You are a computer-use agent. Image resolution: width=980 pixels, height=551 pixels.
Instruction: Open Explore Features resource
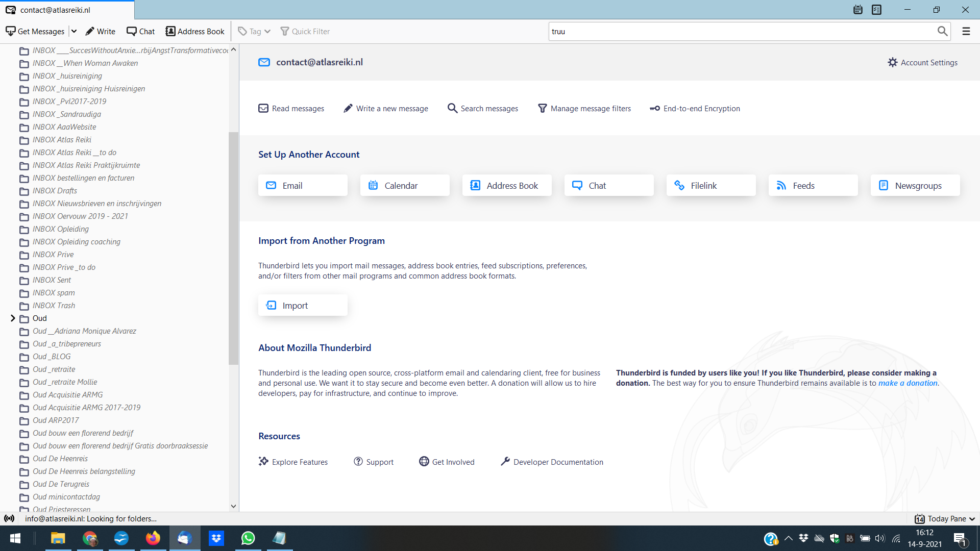tap(293, 462)
